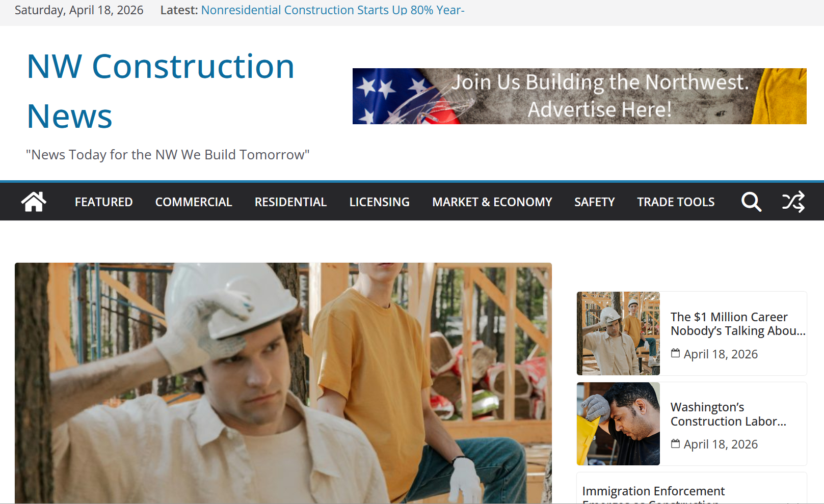Go to the Licensing section
The image size is (824, 504).
click(x=379, y=202)
